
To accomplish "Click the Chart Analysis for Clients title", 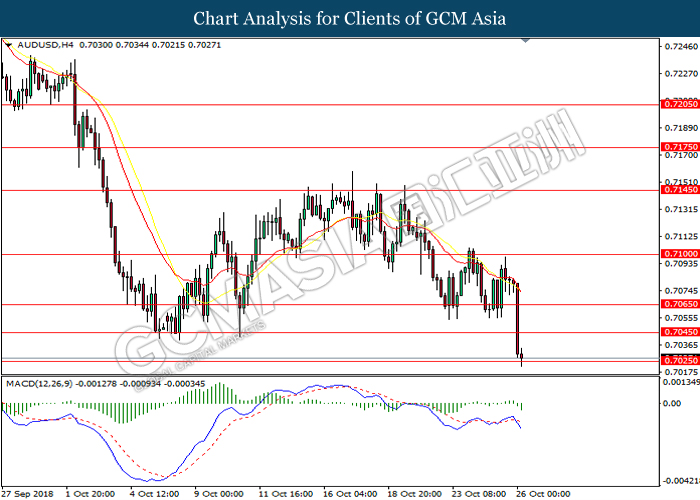I will pos(350,19).
